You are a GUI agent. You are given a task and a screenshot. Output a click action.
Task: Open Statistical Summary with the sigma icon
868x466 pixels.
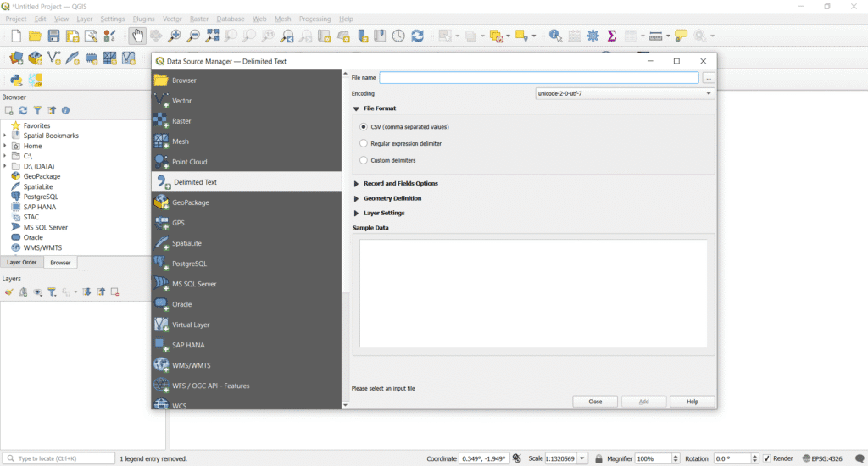click(612, 36)
